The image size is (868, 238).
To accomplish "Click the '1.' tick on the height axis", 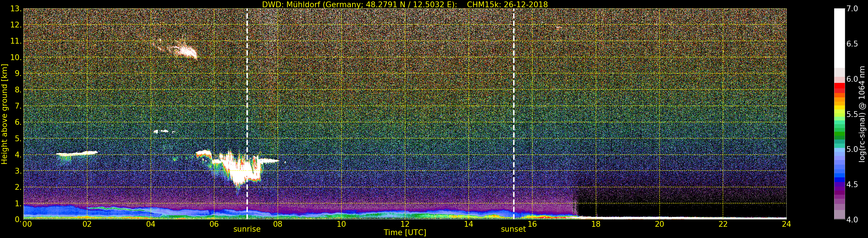I will pos(18,203).
